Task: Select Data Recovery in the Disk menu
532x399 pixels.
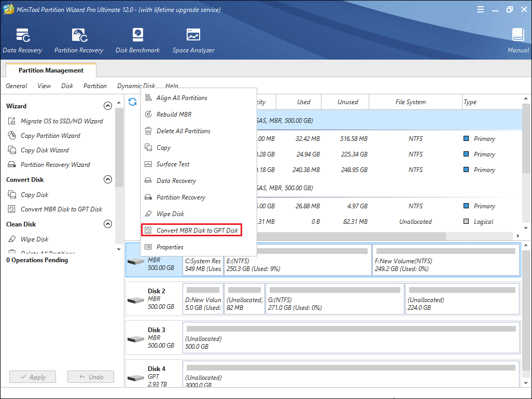Action: tap(199, 181)
